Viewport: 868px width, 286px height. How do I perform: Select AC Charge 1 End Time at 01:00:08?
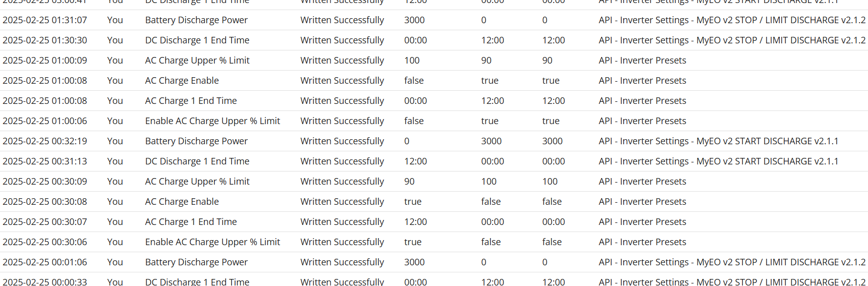point(191,101)
